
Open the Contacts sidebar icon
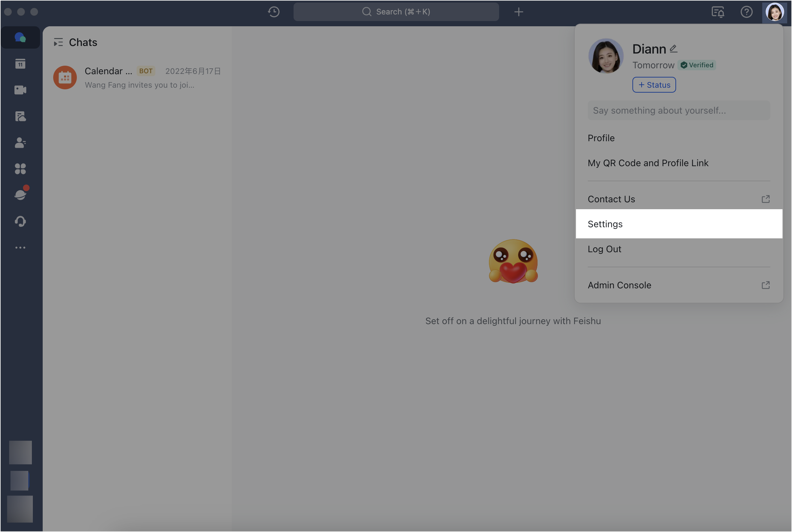pos(20,143)
